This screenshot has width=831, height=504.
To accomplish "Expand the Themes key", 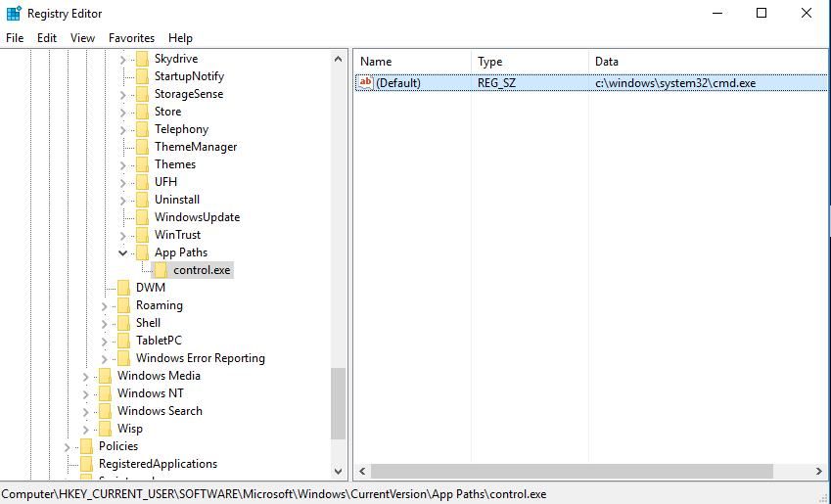I will point(123,165).
